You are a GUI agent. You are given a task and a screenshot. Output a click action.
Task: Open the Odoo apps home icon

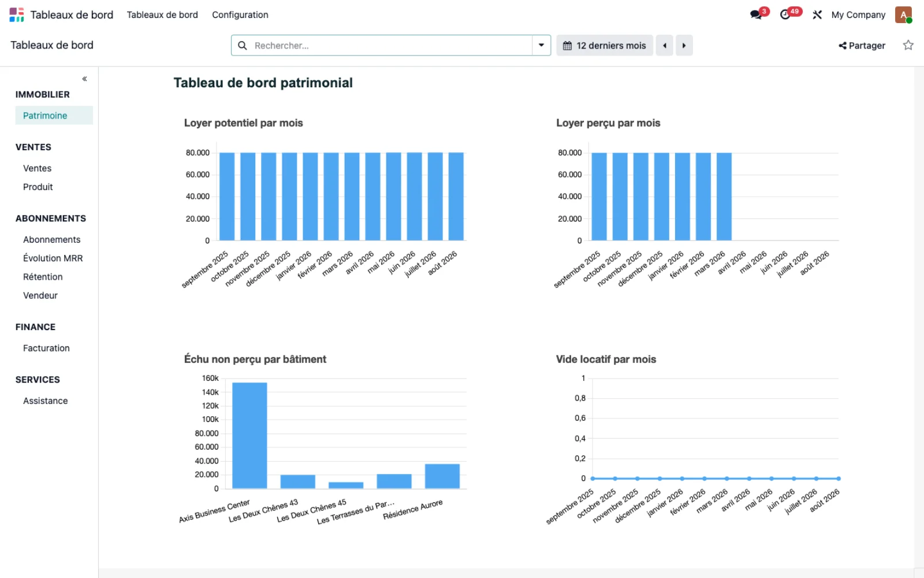(17, 14)
